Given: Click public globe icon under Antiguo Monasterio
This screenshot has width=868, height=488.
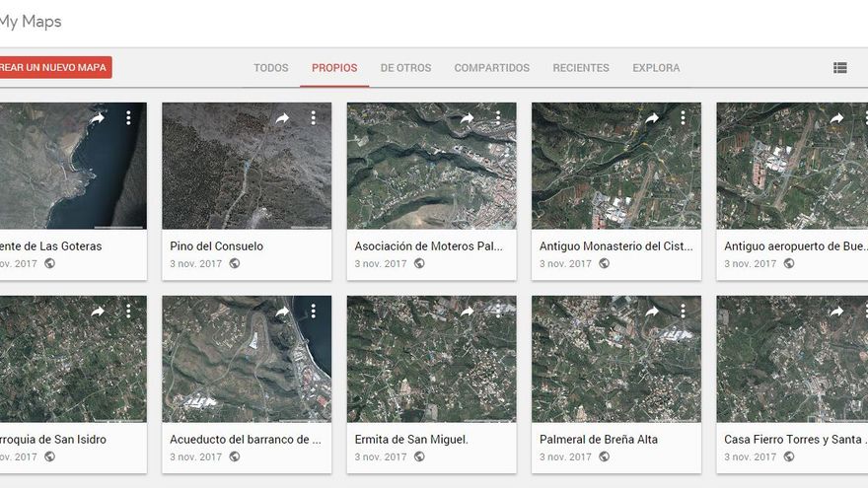Looking at the screenshot, I should click(x=604, y=263).
